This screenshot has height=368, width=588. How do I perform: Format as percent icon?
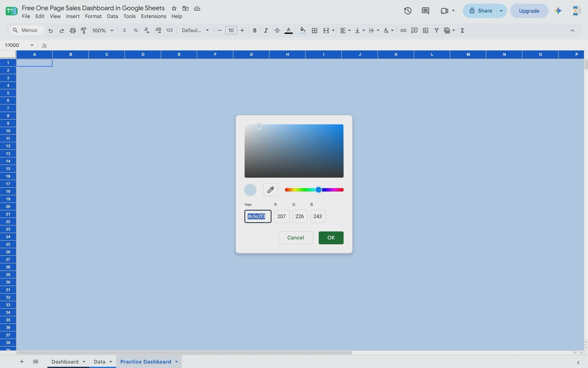click(x=136, y=31)
